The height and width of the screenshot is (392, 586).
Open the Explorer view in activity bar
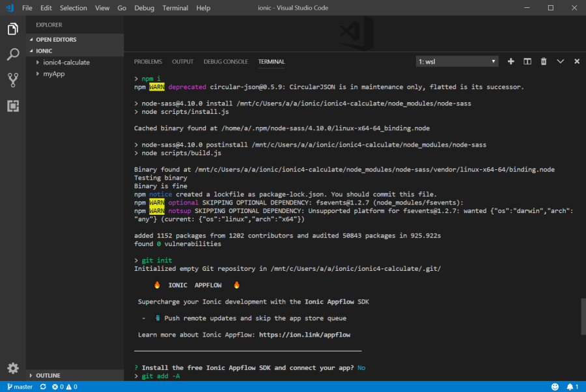pyautogui.click(x=12, y=29)
